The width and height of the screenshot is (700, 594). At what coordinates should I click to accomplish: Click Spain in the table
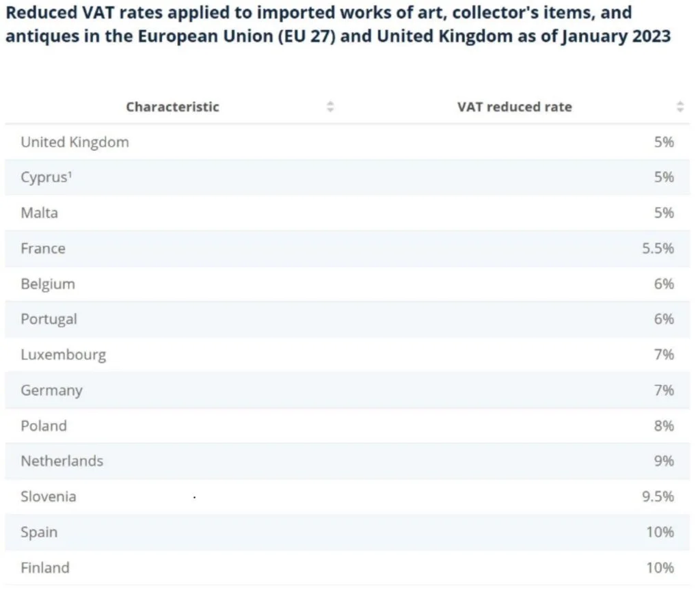coord(39,532)
